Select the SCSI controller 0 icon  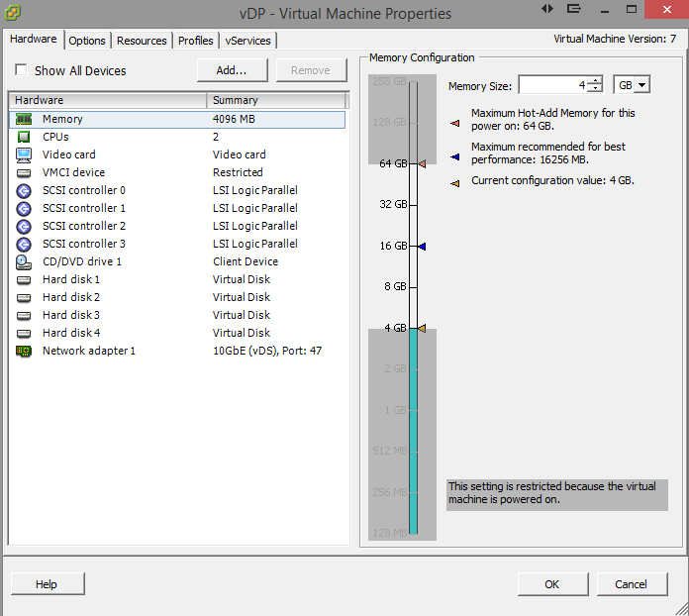[24, 190]
